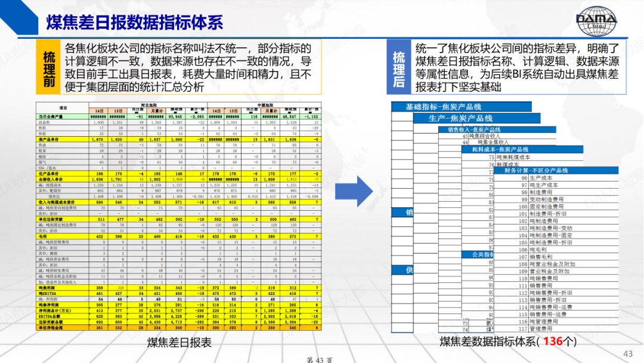Click the paragraph beginning 统一了焦化板块公司间的指标差异
The height and width of the screenshot is (363, 644).
(517, 67)
